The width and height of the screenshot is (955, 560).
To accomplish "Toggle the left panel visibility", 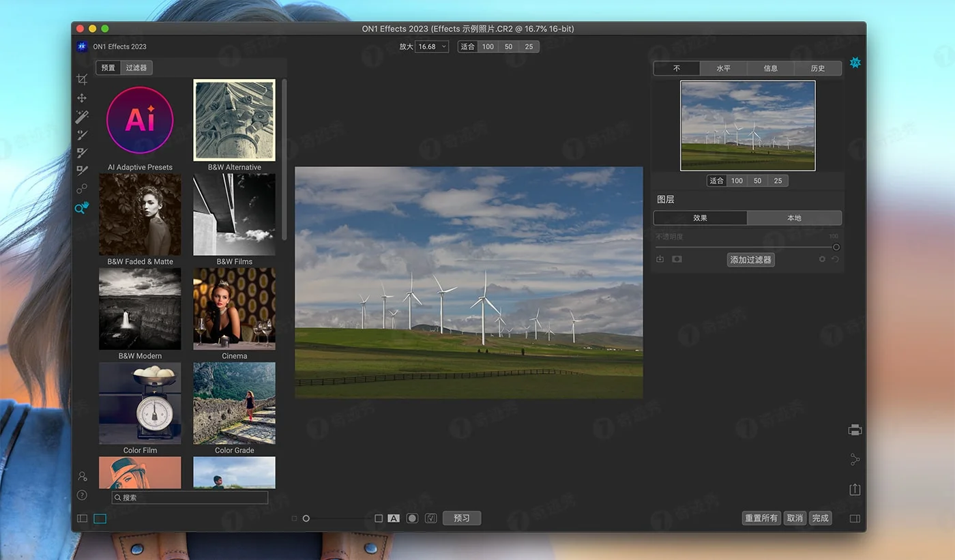I will click(x=83, y=518).
